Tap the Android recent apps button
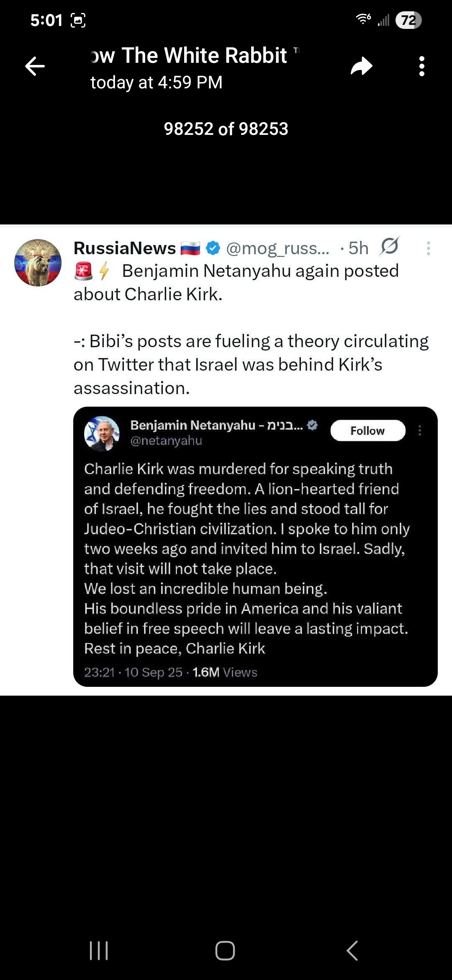452x980 pixels. click(x=99, y=951)
